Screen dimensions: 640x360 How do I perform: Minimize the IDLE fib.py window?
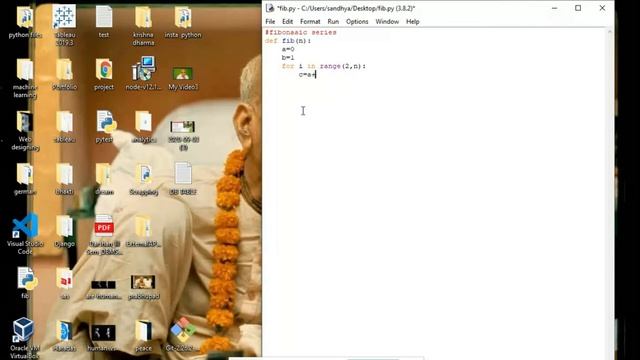tap(554, 8)
